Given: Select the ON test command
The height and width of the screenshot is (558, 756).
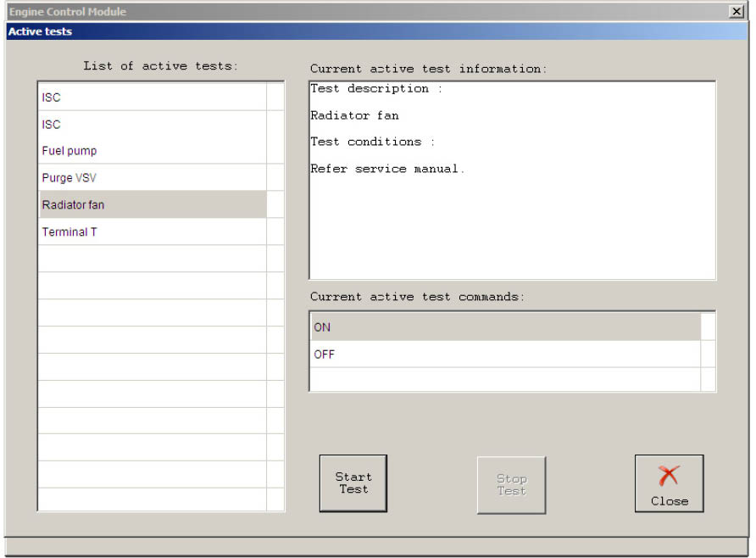Looking at the screenshot, I should coord(505,327).
